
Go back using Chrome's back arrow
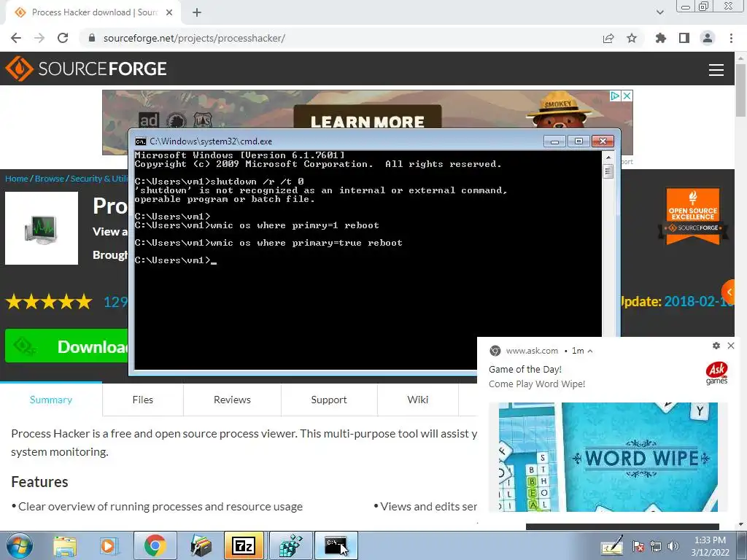pos(16,38)
